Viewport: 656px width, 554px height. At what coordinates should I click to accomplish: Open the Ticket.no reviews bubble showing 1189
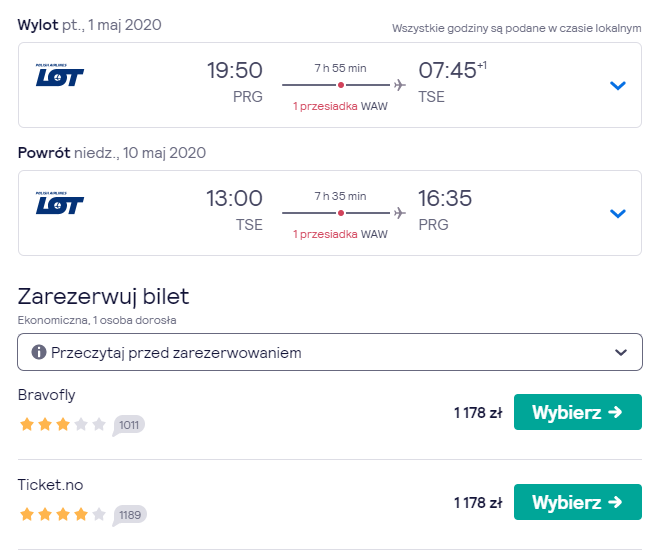coord(129,515)
